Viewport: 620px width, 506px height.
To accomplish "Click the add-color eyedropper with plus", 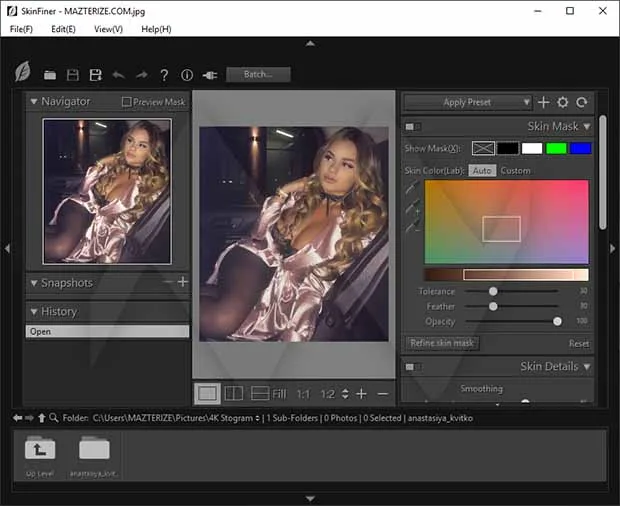I will click(411, 208).
